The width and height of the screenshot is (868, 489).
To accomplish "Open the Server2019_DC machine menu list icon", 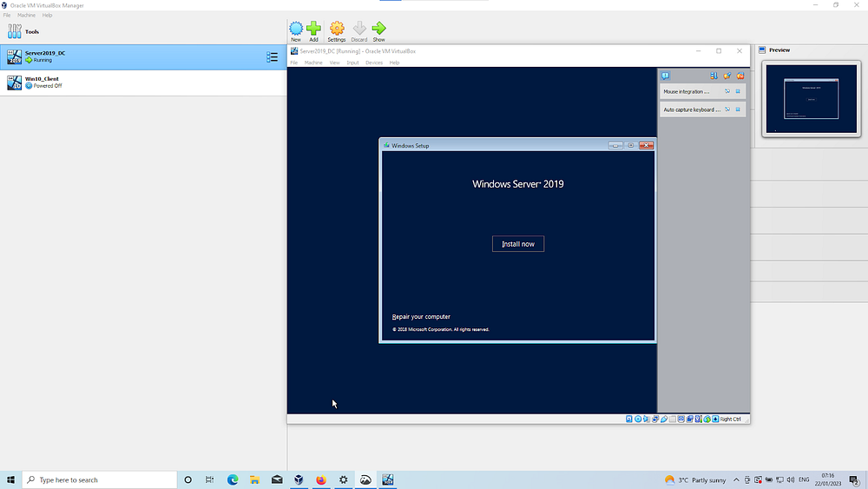I will 272,57.
